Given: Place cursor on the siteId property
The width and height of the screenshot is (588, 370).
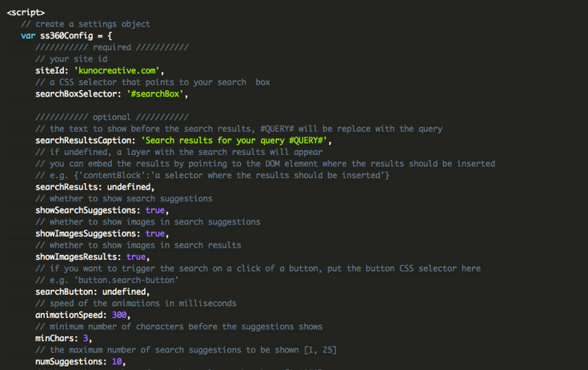Looking at the screenshot, I should [56, 71].
